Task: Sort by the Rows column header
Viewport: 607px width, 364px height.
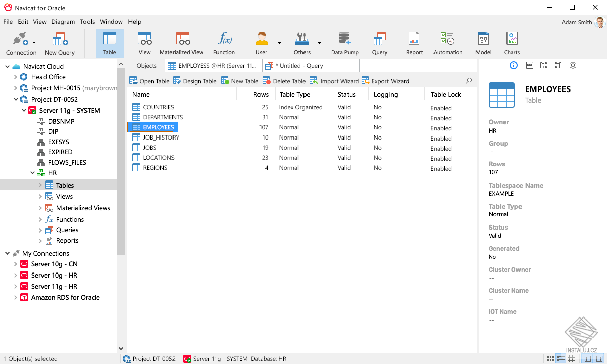Action: (256, 94)
